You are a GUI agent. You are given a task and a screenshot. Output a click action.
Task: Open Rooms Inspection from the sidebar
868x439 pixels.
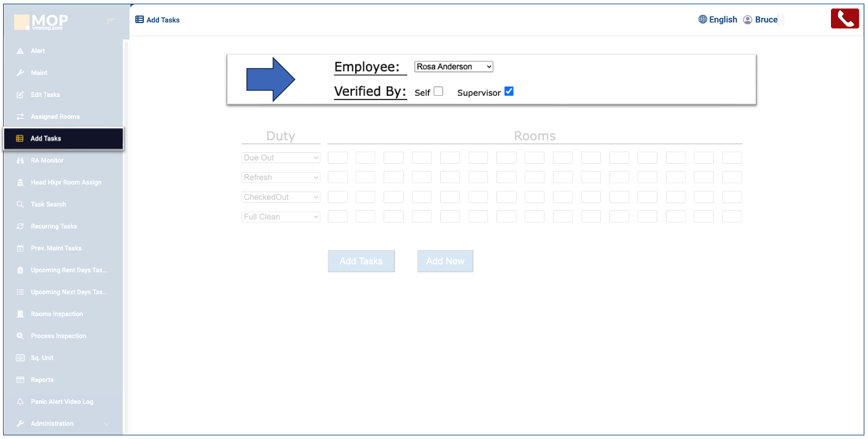point(57,314)
